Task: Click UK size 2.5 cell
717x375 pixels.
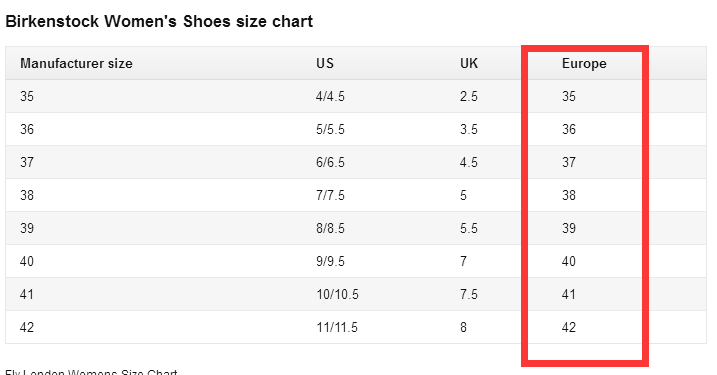Action: click(469, 96)
